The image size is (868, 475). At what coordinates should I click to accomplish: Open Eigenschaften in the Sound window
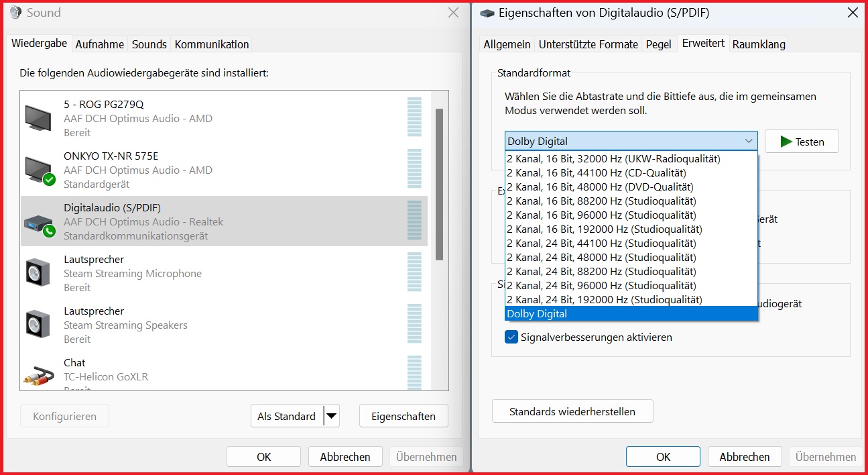[x=404, y=416]
